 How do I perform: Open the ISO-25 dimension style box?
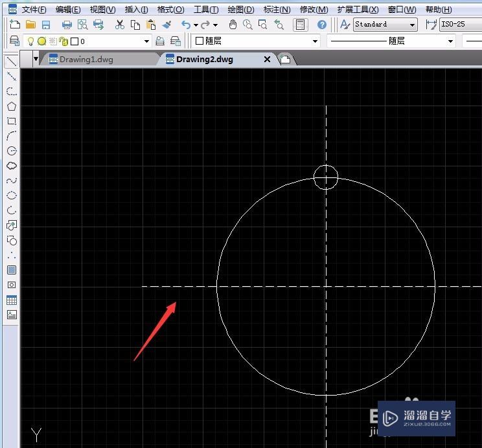click(x=461, y=25)
